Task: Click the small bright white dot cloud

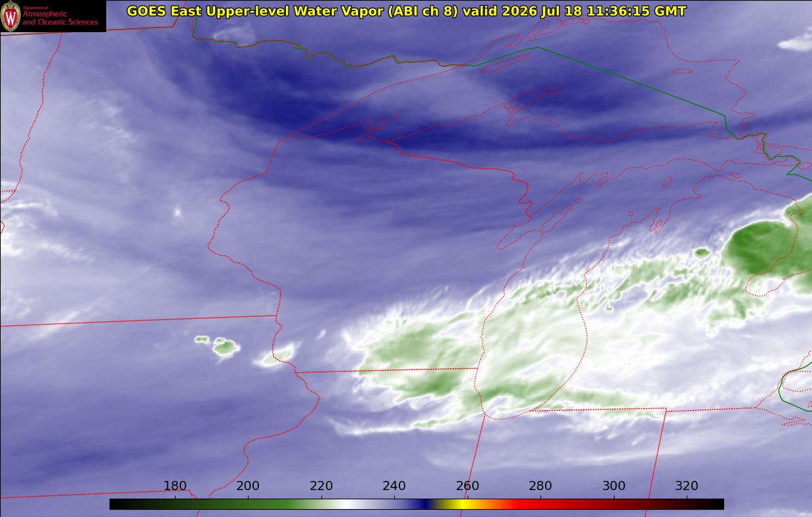Action: (x=177, y=212)
